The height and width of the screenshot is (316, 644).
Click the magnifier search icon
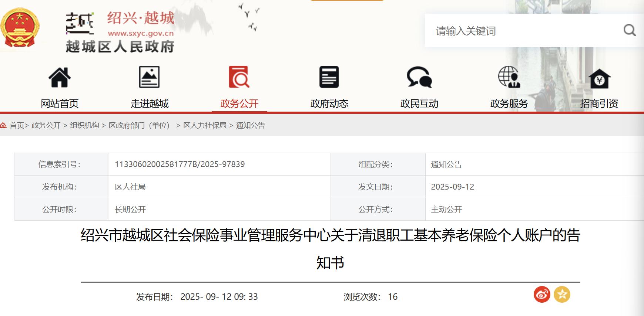click(x=629, y=30)
